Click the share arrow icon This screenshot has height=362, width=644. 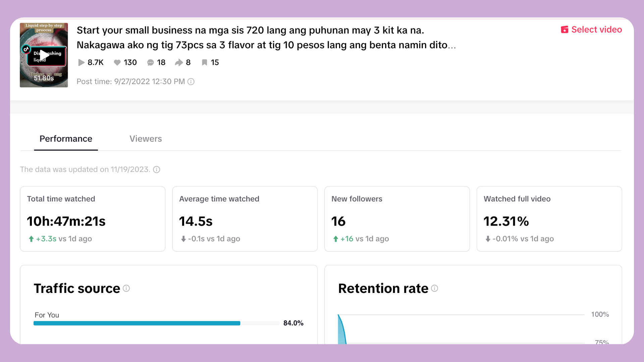(179, 63)
